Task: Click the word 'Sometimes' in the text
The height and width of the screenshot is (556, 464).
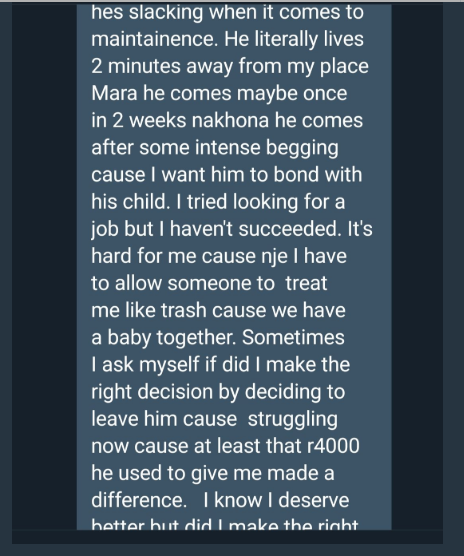Action: click(x=294, y=338)
